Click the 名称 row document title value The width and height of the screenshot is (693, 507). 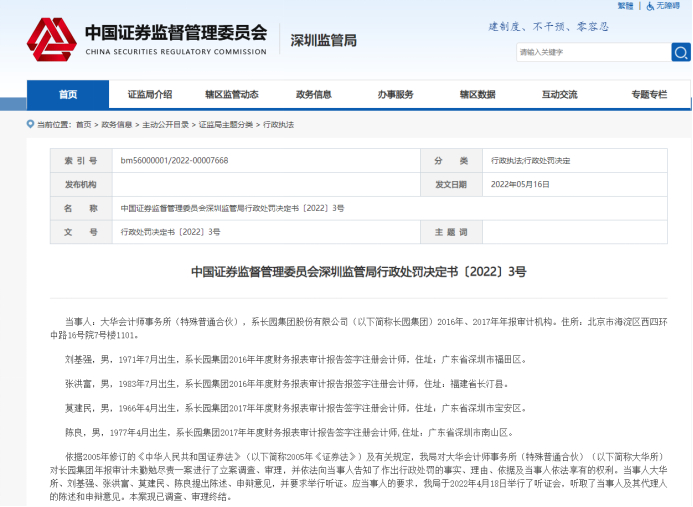(232, 208)
